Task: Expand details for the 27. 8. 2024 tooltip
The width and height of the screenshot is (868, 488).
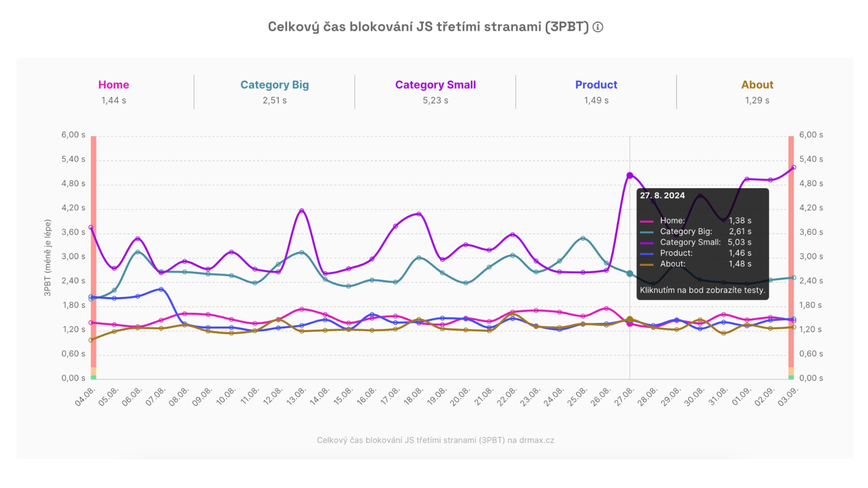Action: pos(662,196)
